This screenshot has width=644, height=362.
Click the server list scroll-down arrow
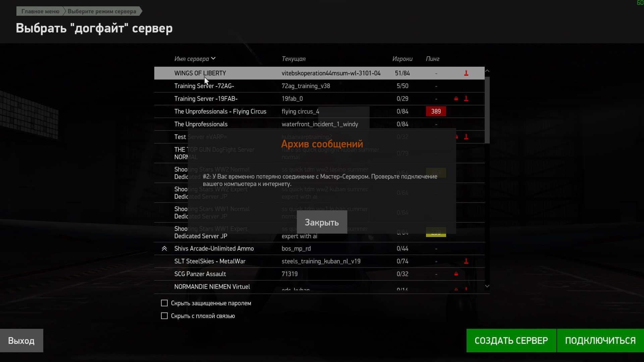(487, 286)
